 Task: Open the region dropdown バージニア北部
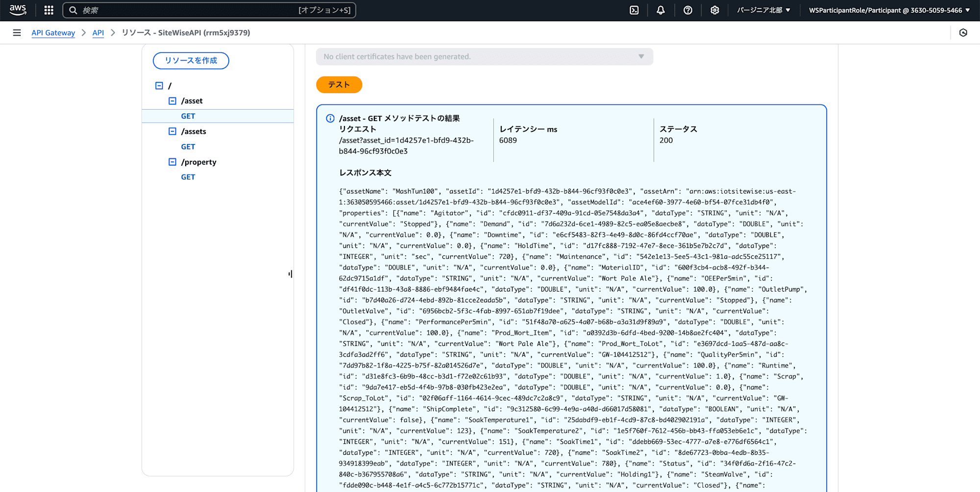coord(763,10)
